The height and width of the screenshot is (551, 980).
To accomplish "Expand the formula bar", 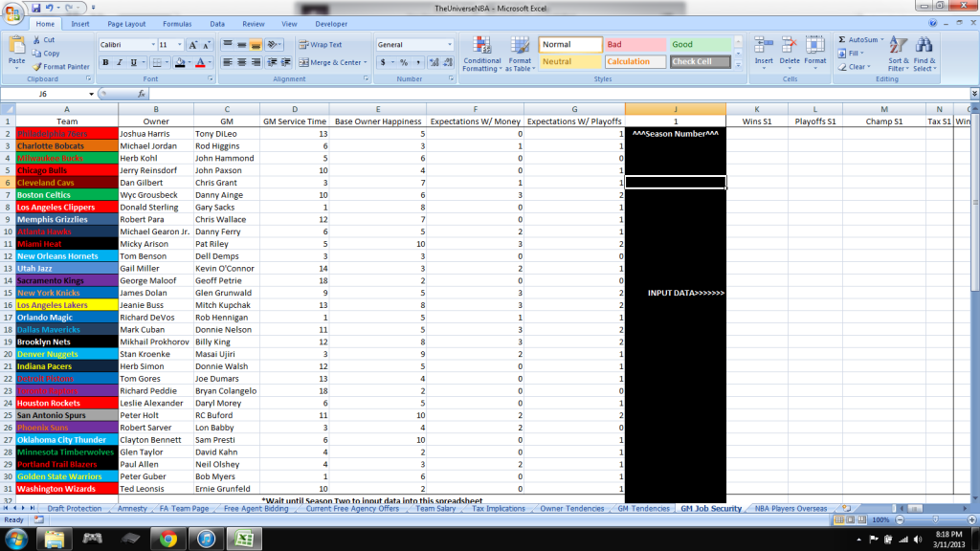I will coord(974,94).
